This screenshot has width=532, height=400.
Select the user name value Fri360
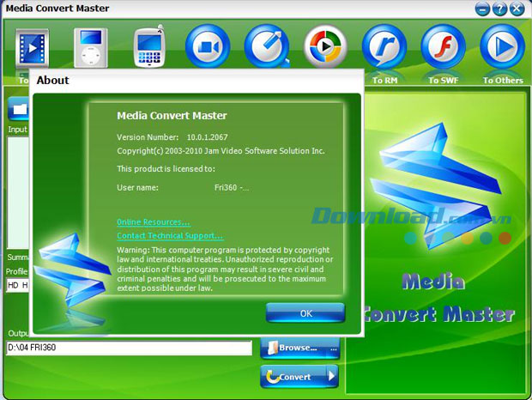point(232,188)
